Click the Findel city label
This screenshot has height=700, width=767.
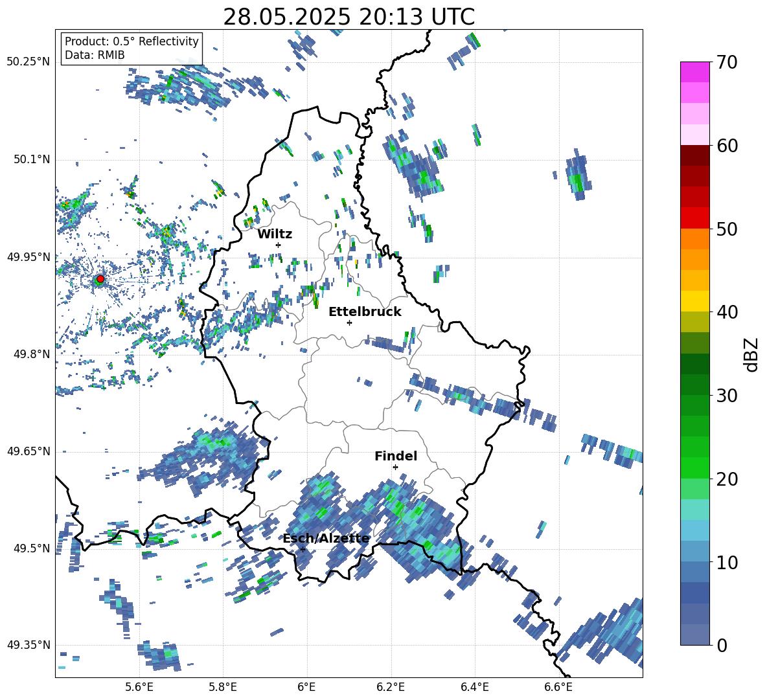(x=396, y=456)
